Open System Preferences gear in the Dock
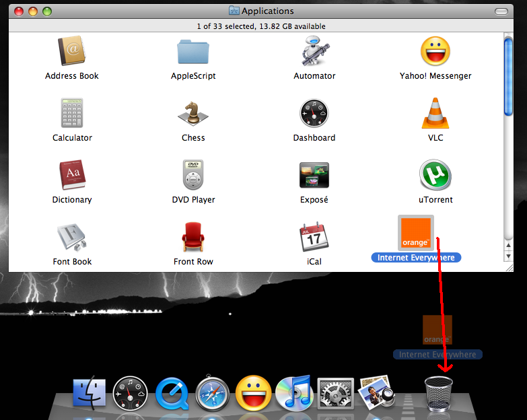Viewport: 527px width, 420px height. coord(335,394)
